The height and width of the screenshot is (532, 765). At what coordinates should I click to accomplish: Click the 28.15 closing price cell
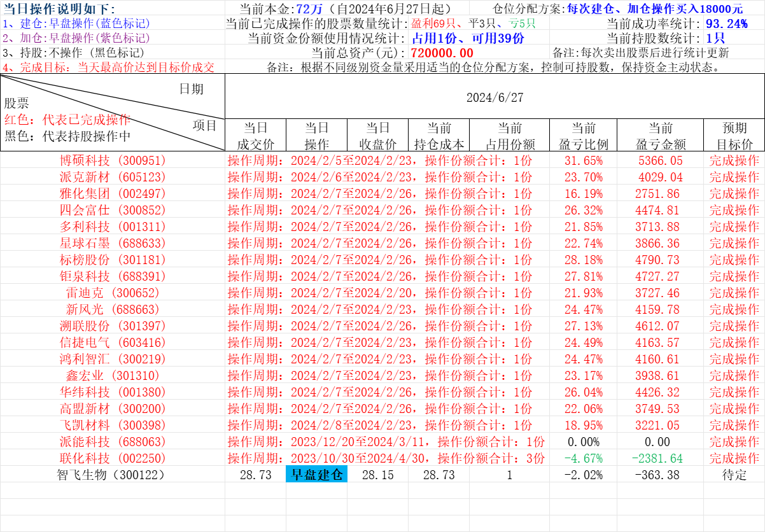pyautogui.click(x=377, y=475)
